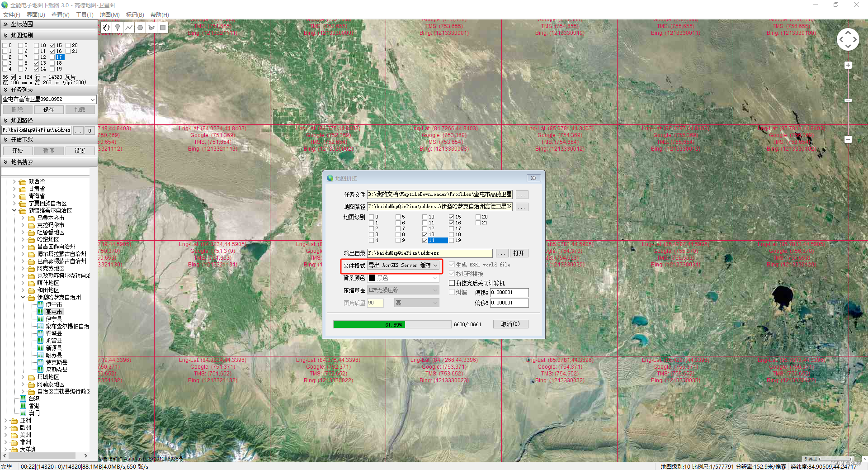Select the hand pan tool
Viewport: 868px width, 470px height.
click(x=106, y=28)
